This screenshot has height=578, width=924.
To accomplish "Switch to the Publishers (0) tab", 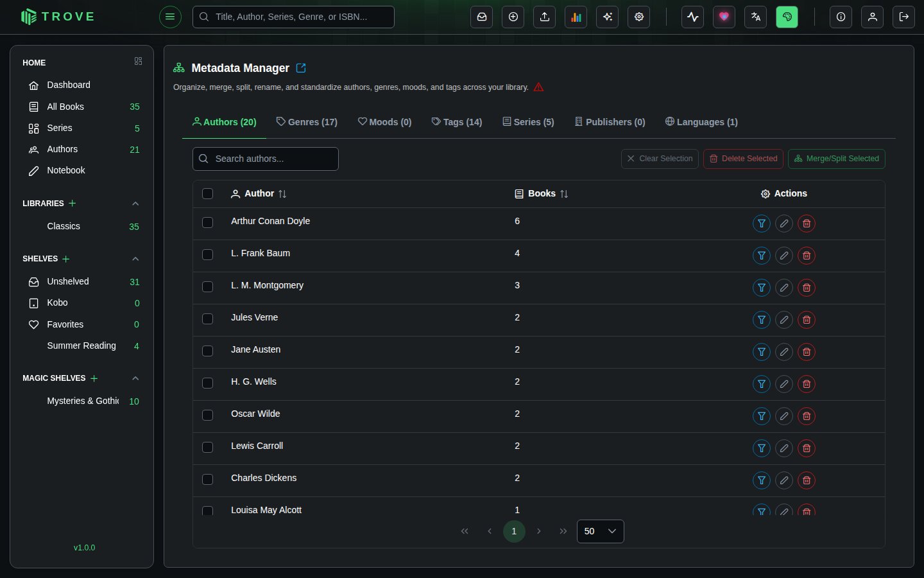I will [x=610, y=122].
